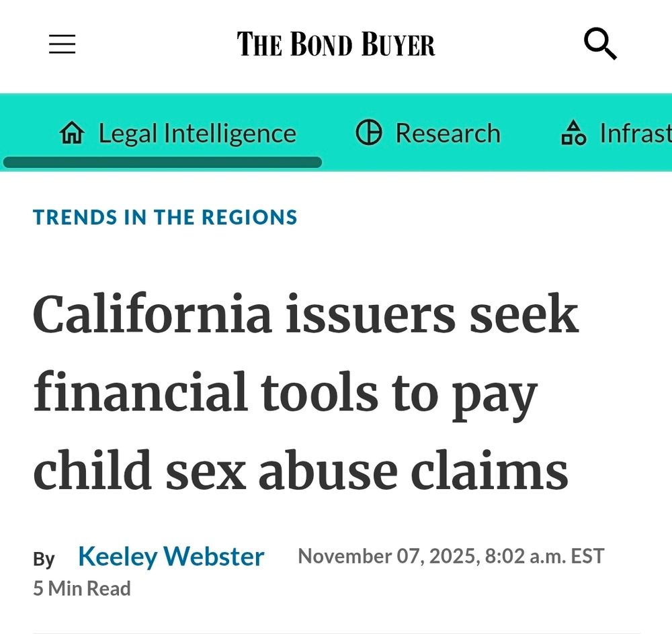Screen dimensions: 672x634
Task: Click the '5 Min Read' label
Action: coord(82,588)
